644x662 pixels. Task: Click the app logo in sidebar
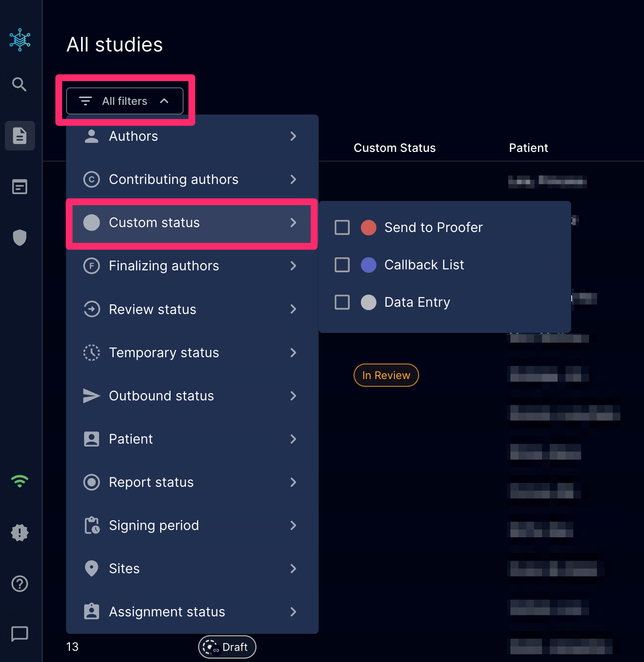coord(20,40)
